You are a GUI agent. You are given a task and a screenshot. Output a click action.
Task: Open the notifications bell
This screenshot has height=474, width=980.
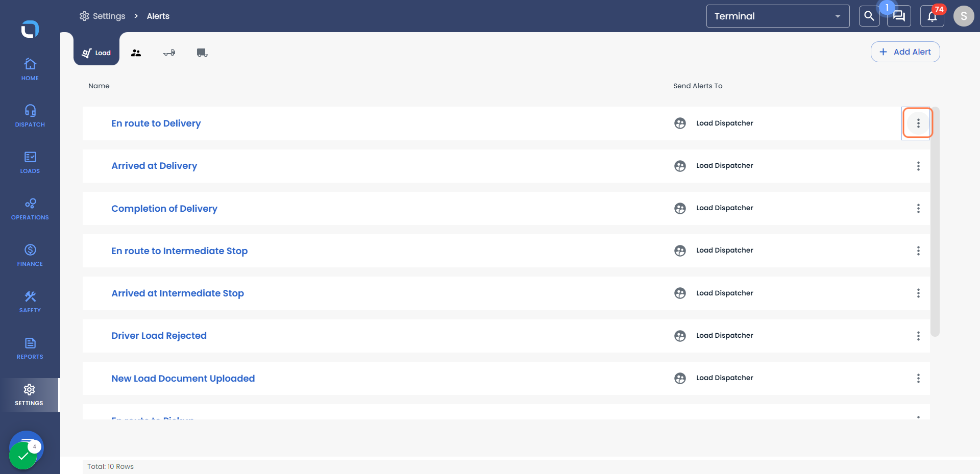pyautogui.click(x=932, y=16)
